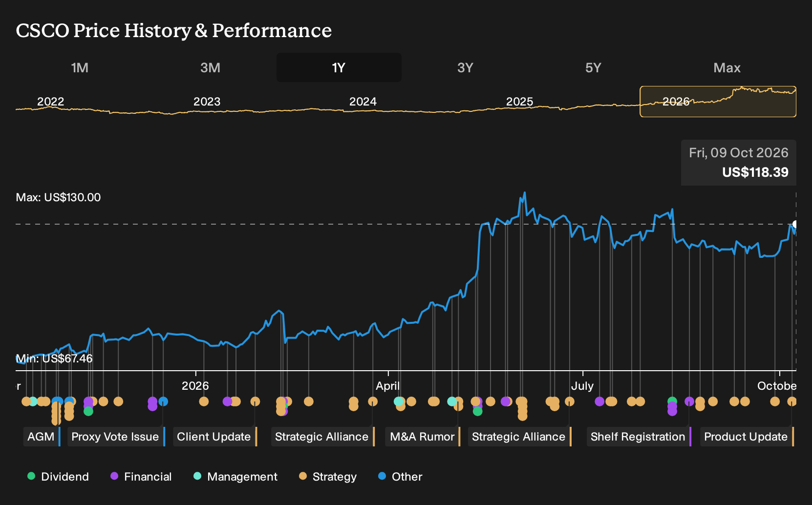Click the blue Other event dot near 2026 label
This screenshot has width=812, height=505.
pos(163,401)
